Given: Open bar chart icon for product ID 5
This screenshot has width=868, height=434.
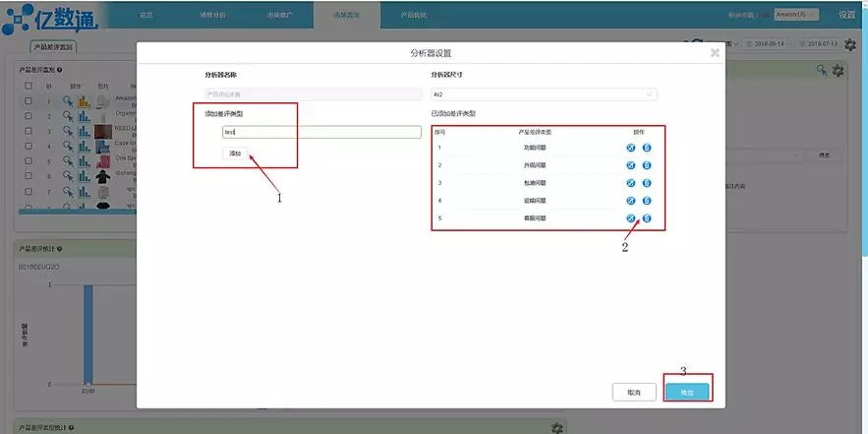Looking at the screenshot, I should 84,161.
